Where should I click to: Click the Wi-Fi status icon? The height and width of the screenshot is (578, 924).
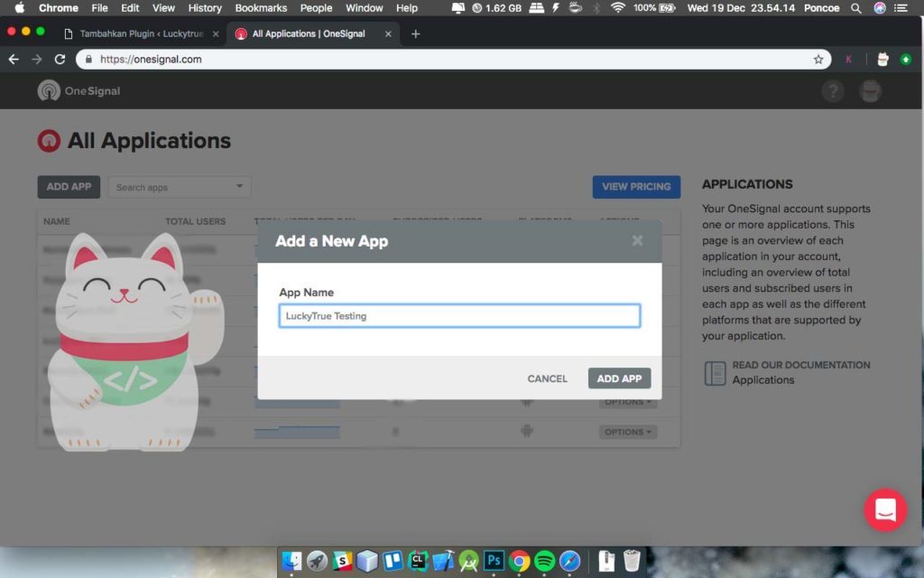tap(617, 7)
